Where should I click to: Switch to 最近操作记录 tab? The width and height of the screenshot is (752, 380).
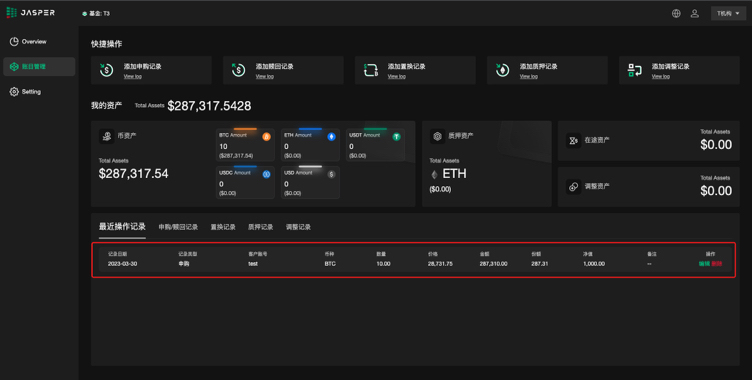(122, 226)
